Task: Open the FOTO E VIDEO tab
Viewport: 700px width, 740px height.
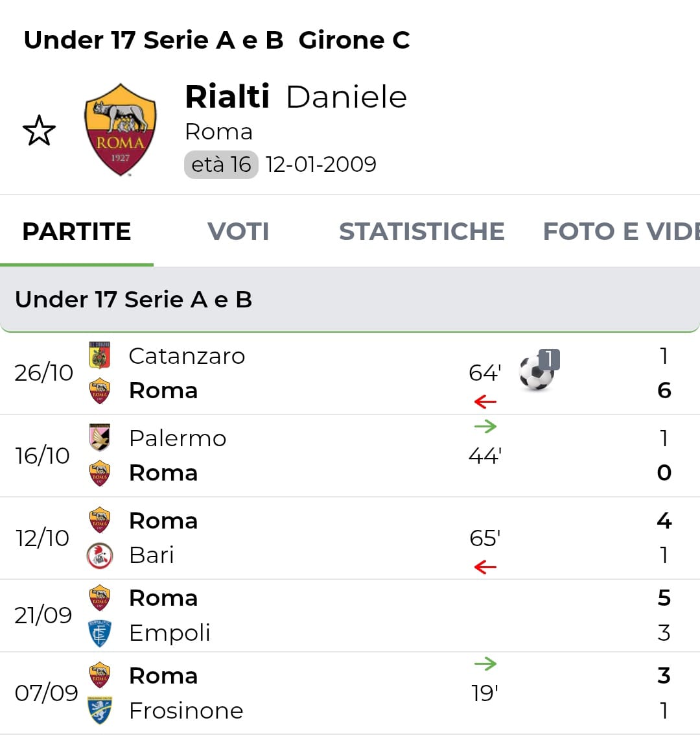Action: coord(620,232)
